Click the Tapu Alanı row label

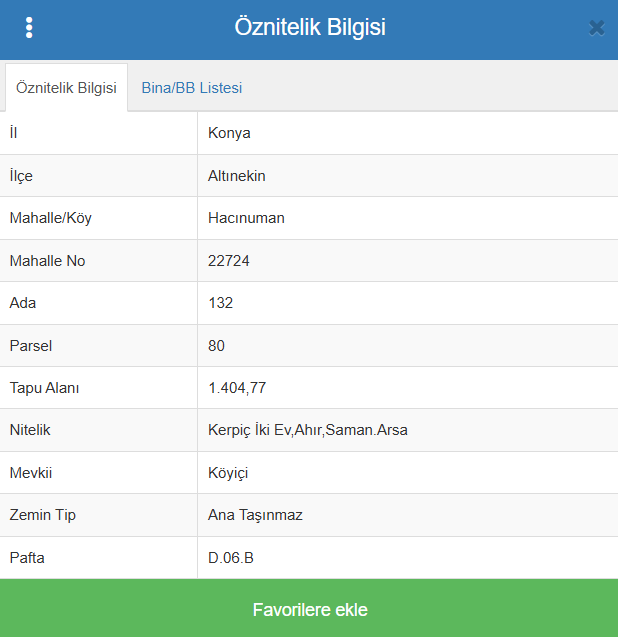click(44, 388)
